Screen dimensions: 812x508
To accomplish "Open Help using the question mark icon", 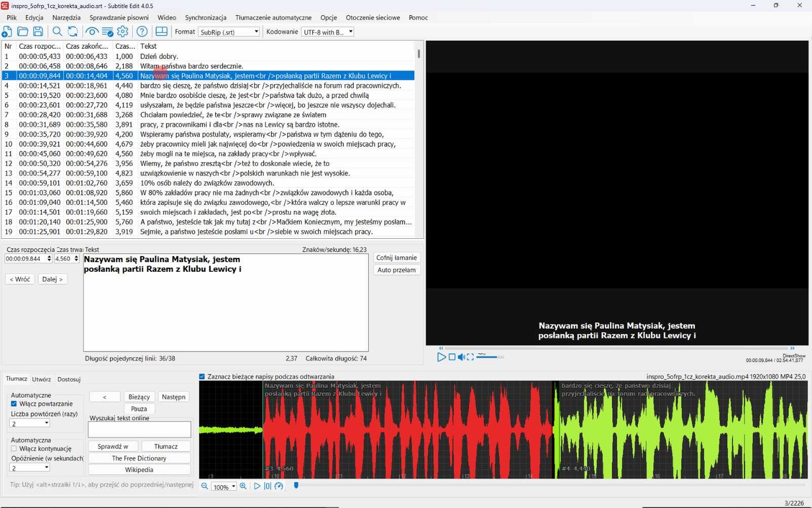I will [x=142, y=31].
